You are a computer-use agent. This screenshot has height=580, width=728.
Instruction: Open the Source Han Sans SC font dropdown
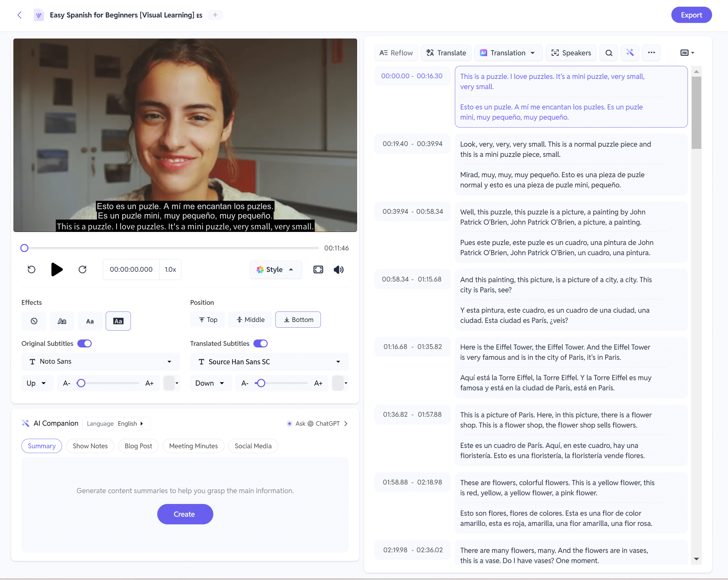point(269,361)
